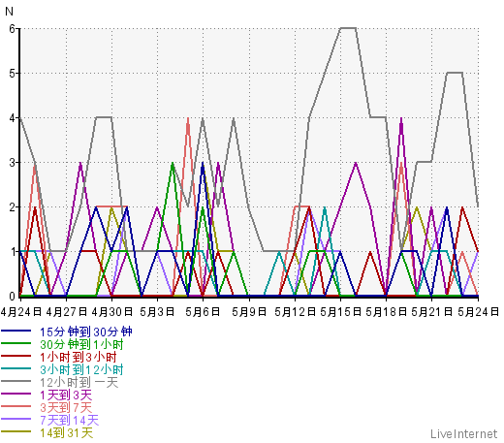Click the 4月24日 date axis label

click(x=21, y=311)
